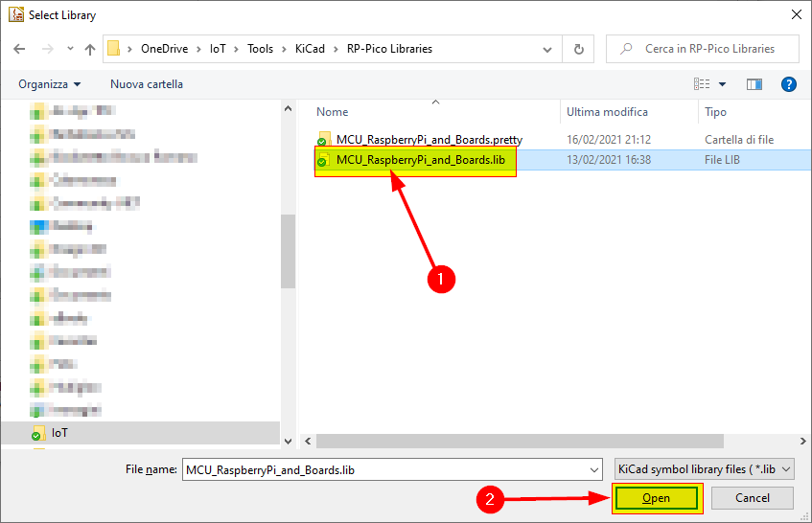Click Nuova cartella in the toolbar

click(146, 84)
